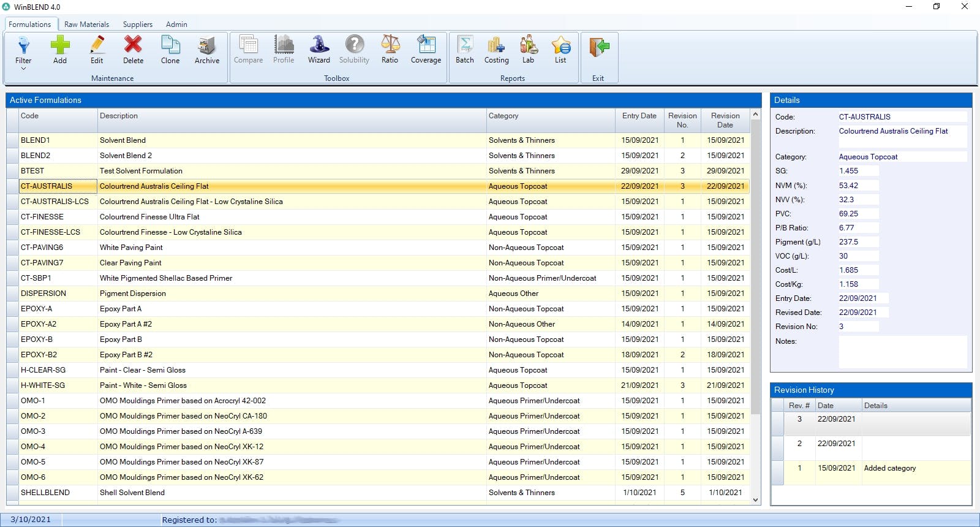
Task: Click the Add formulation plus icon
Action: [60, 49]
